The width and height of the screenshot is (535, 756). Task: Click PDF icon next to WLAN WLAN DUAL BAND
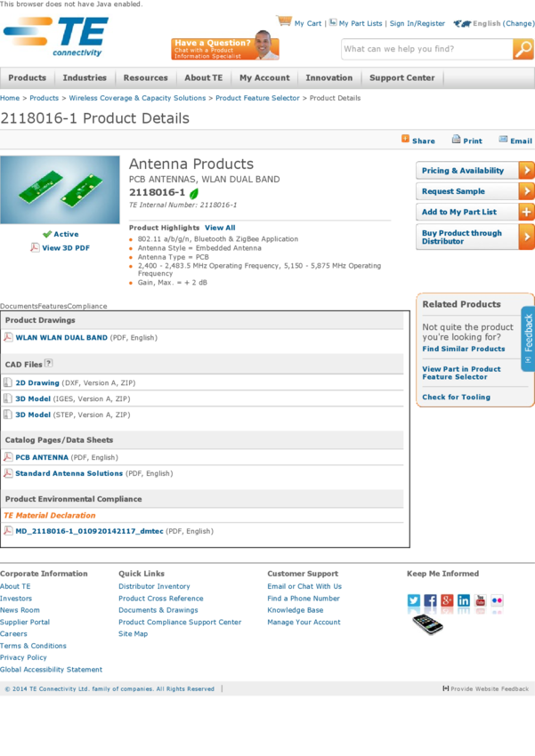[x=8, y=337]
